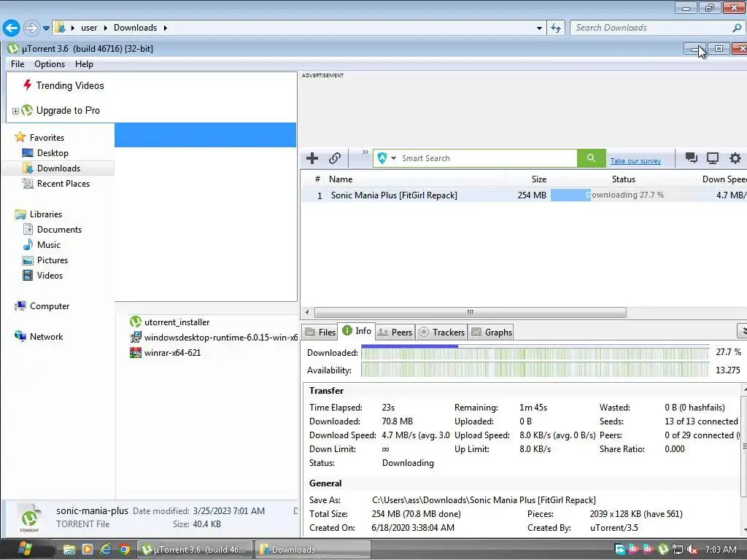Open the search provider dropdown arrow
Viewport: 747px width, 560px height.
pyautogui.click(x=393, y=158)
